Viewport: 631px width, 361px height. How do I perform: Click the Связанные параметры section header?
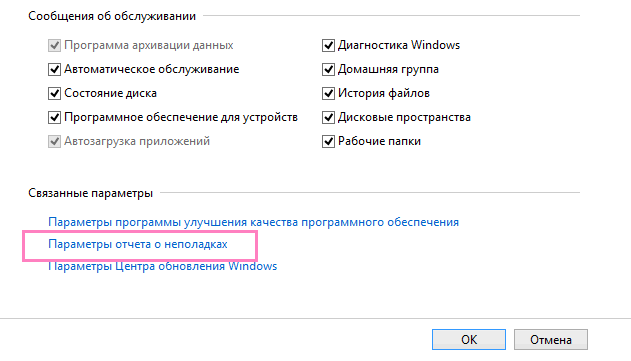coord(91,193)
